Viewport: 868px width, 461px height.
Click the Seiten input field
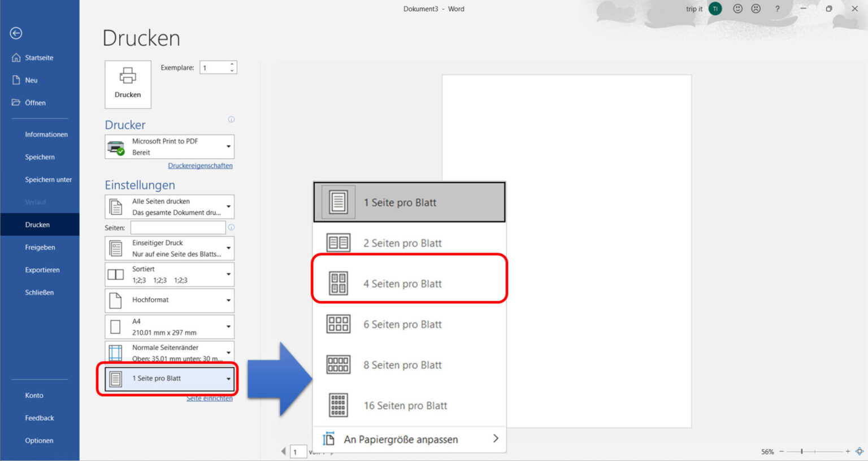pyautogui.click(x=178, y=228)
